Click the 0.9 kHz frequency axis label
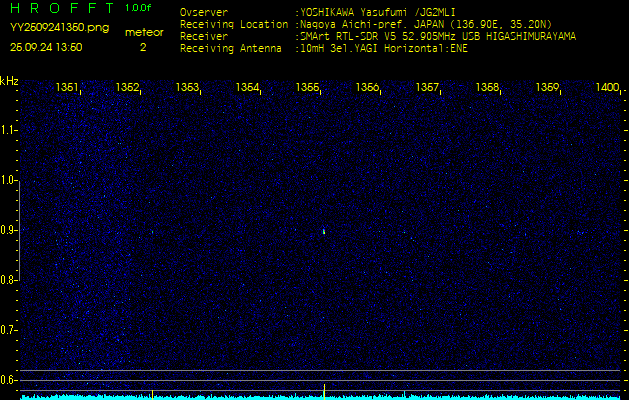Viewport: 629px width, 400px height. coord(9,230)
